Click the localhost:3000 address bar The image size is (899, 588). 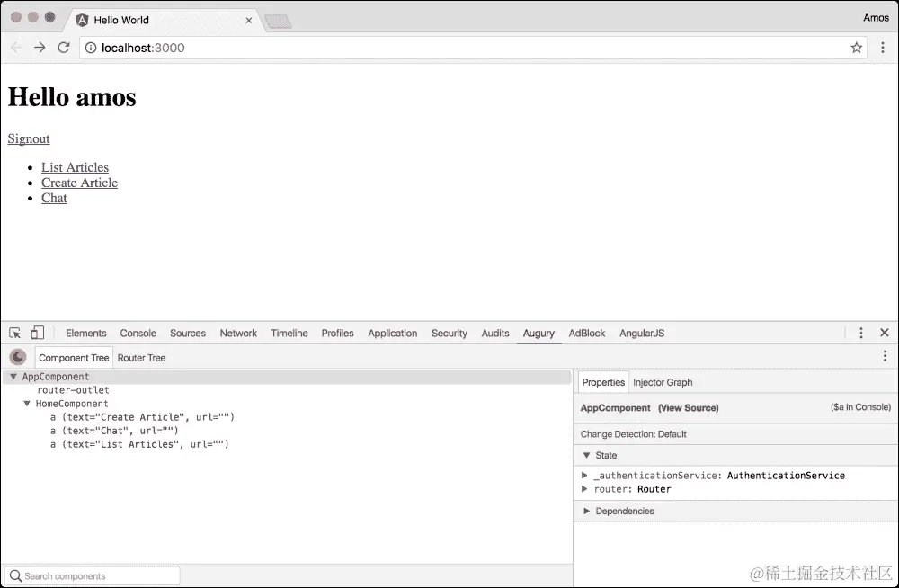click(x=473, y=48)
